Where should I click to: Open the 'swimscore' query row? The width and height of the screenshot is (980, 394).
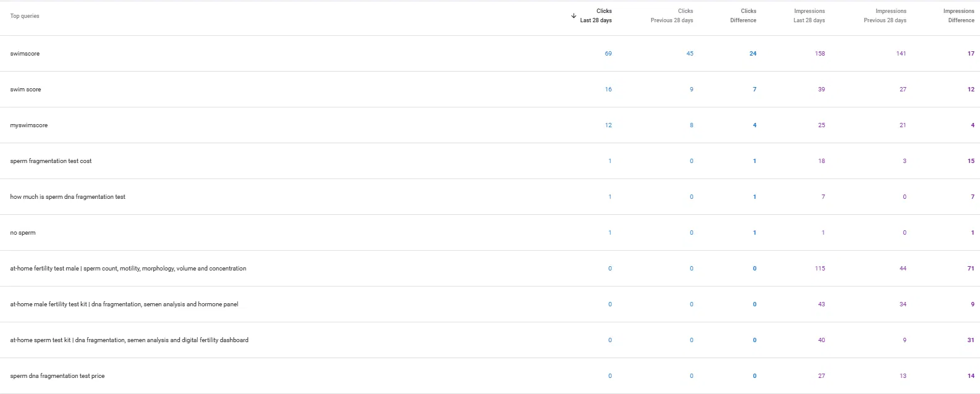(x=490, y=54)
